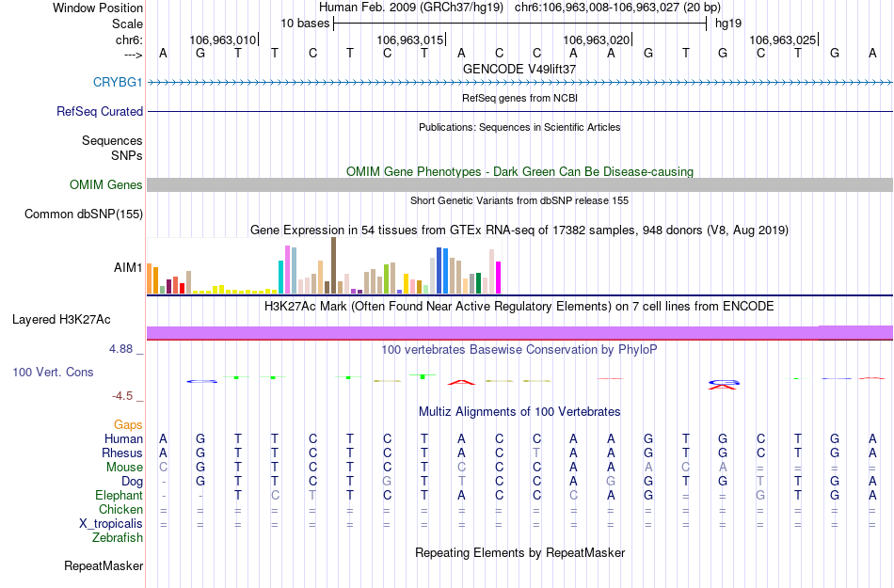This screenshot has height=588, width=894.
Task: Click the gray OMIM Genes bar
Action: click(520, 184)
